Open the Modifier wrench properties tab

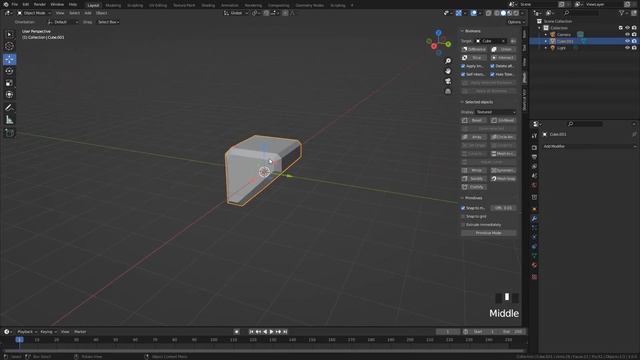[x=534, y=219]
